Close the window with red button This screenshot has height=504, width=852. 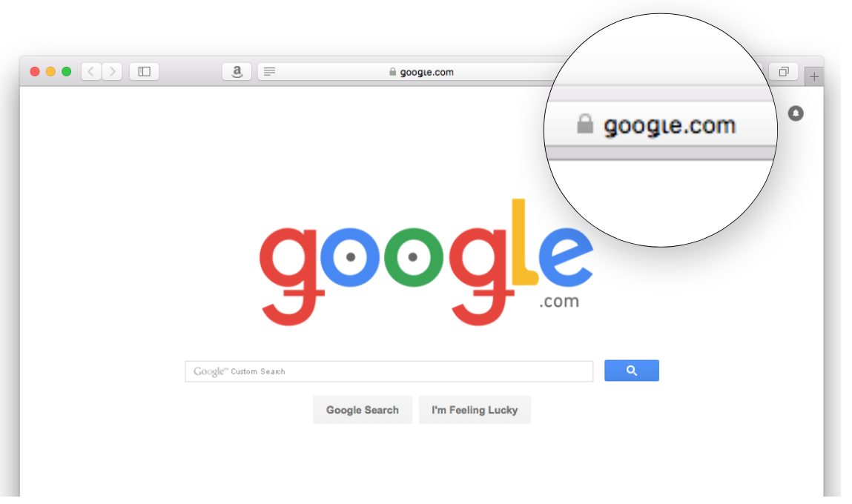click(x=35, y=72)
